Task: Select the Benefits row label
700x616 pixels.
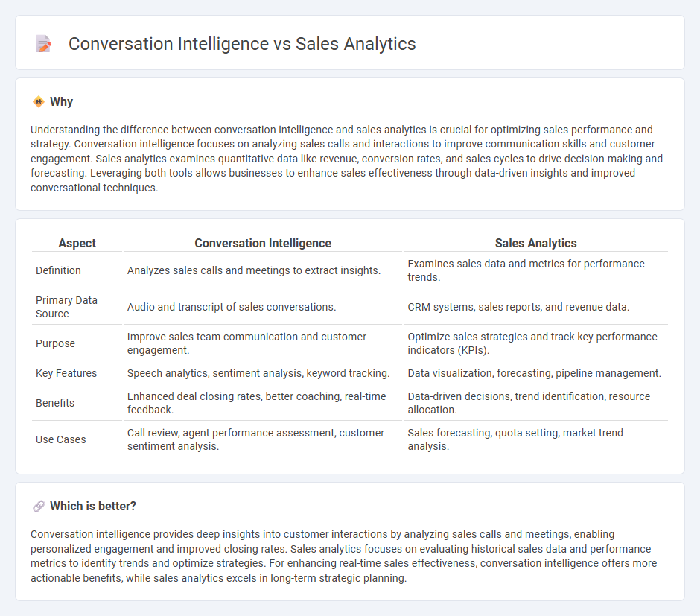Action: click(55, 403)
